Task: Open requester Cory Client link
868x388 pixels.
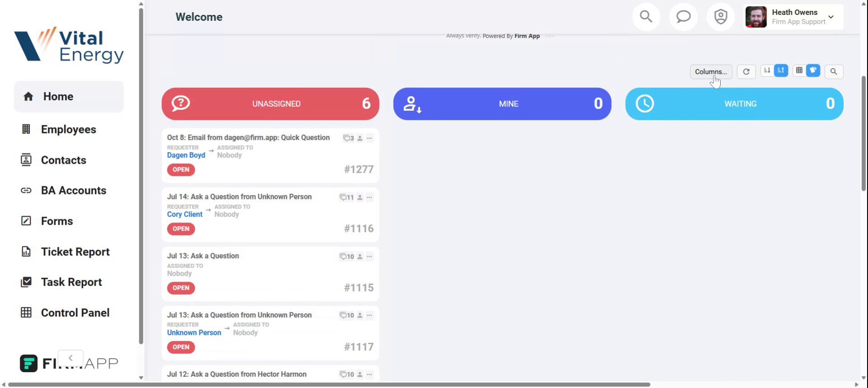Action: (x=184, y=214)
